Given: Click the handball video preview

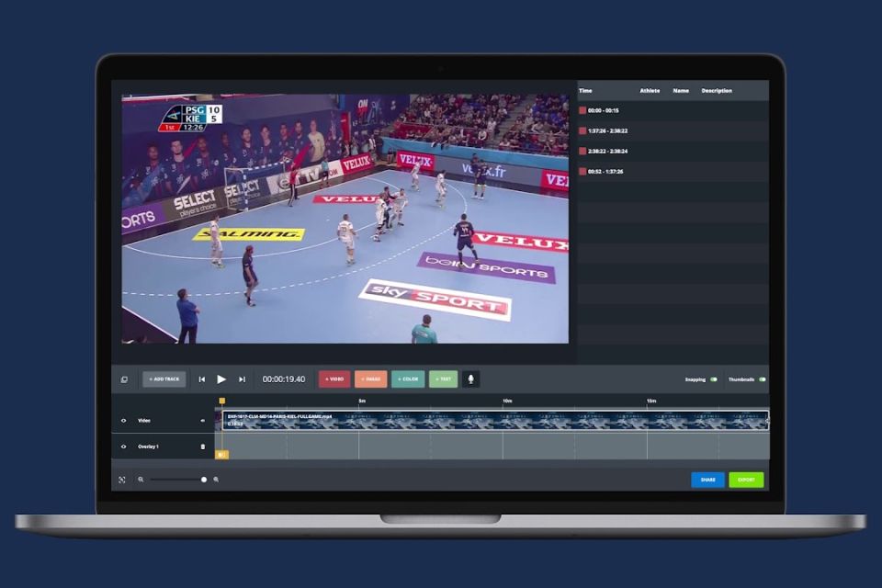Looking at the screenshot, I should pos(345,219).
